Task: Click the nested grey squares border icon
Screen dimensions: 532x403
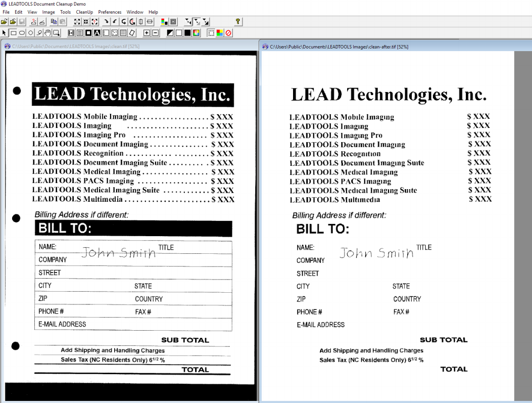Action: point(173,22)
